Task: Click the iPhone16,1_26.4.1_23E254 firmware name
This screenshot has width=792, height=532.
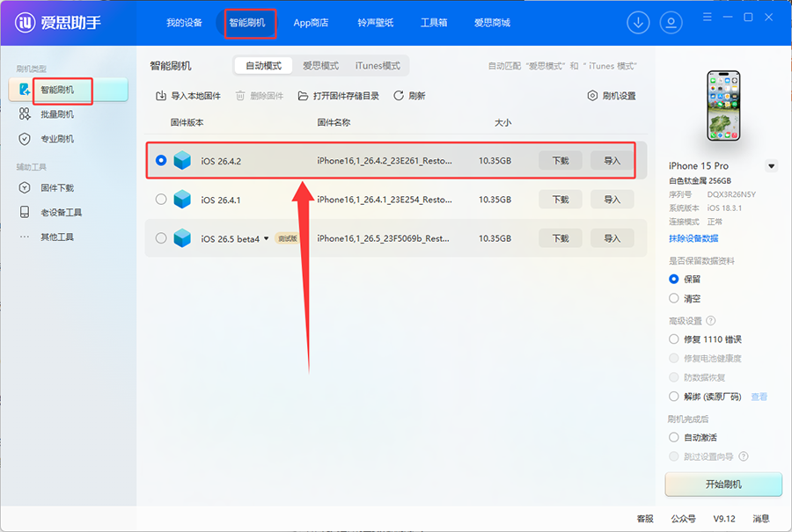Action: (x=385, y=200)
